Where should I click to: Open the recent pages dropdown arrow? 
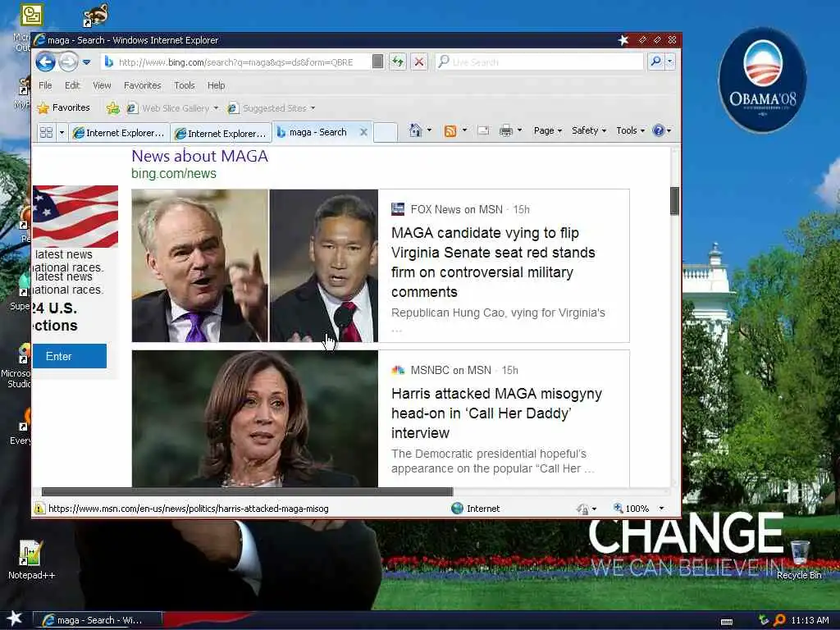87,62
